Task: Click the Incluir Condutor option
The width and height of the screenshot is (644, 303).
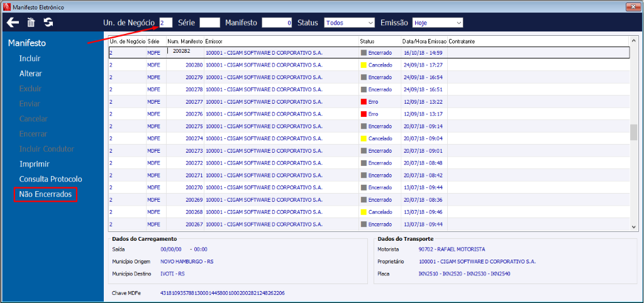Action: click(x=47, y=149)
